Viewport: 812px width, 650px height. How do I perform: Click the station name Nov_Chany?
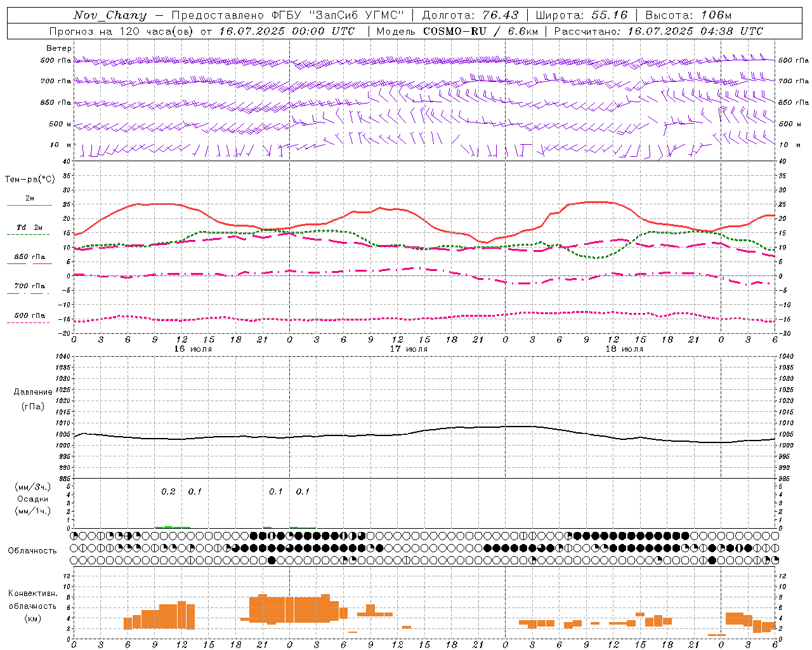tap(110, 15)
